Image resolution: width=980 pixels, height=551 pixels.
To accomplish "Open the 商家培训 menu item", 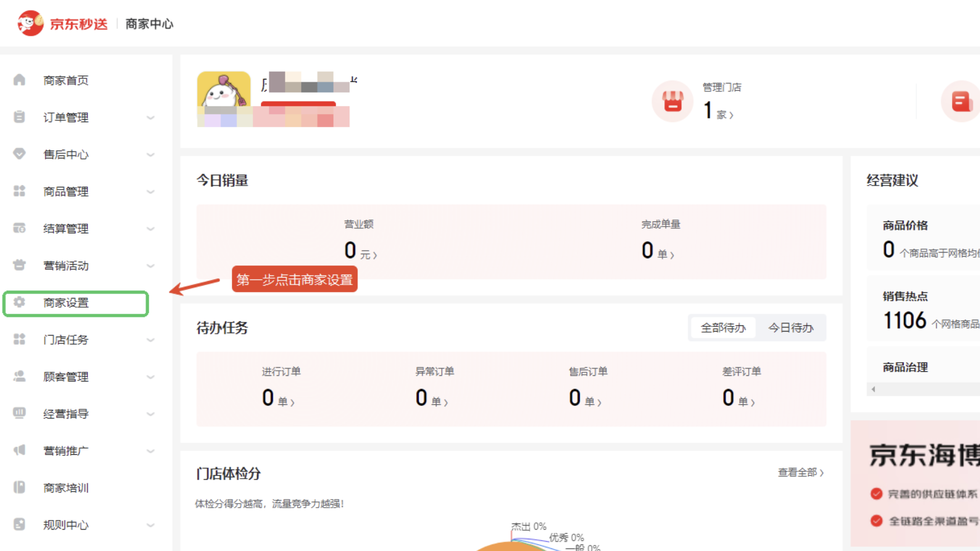I will click(66, 488).
